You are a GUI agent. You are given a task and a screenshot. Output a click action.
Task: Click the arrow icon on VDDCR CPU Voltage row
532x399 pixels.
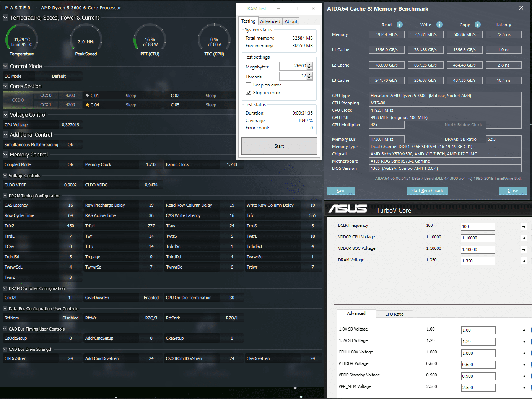coord(524,238)
